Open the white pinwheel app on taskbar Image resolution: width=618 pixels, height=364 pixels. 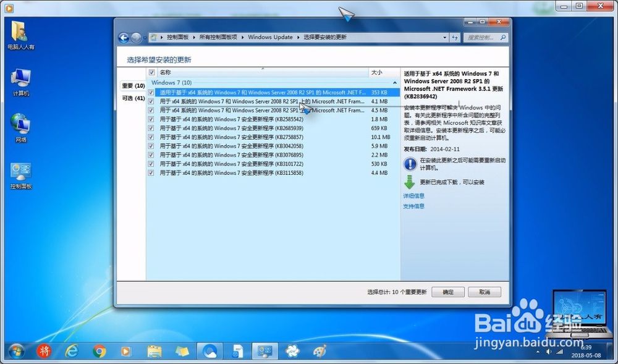292,350
